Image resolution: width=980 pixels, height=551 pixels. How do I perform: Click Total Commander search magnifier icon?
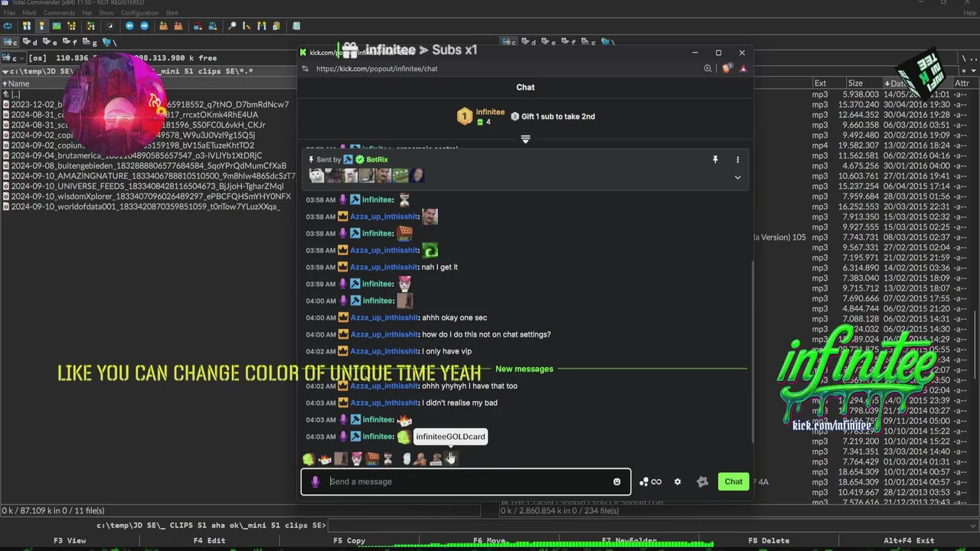point(232,26)
